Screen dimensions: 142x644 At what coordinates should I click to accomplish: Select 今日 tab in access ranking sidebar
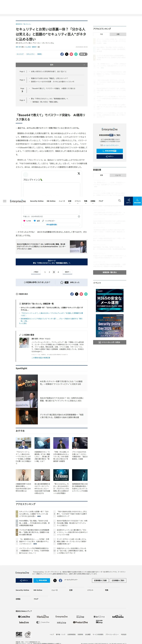click(x=101, y=34)
